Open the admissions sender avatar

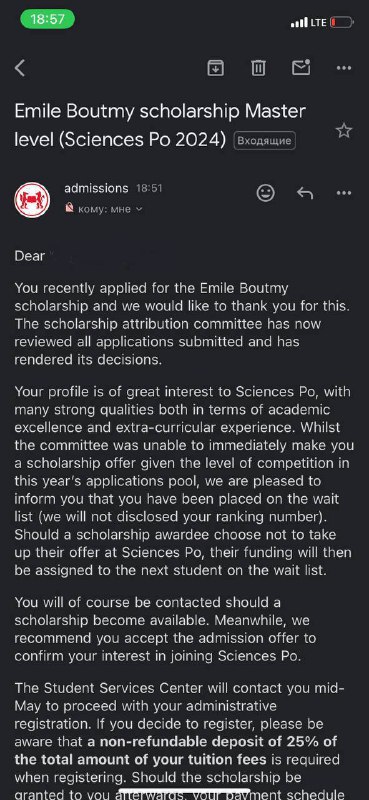(x=32, y=199)
